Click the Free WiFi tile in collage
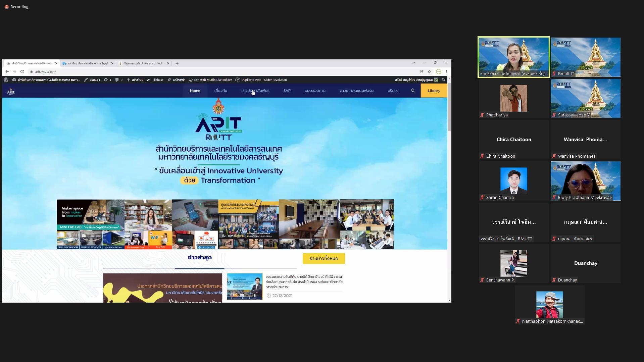Viewport: 644px width, 362px height. coord(160,240)
